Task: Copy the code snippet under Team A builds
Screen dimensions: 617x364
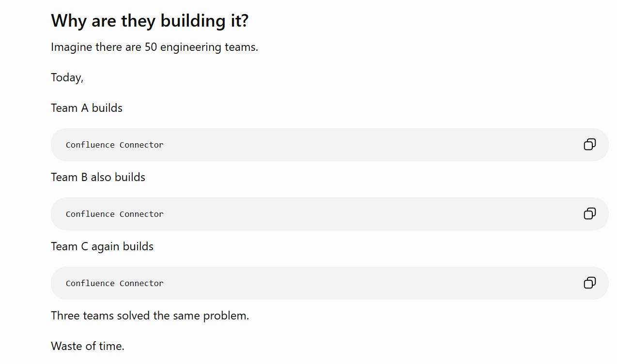Action: (589, 144)
